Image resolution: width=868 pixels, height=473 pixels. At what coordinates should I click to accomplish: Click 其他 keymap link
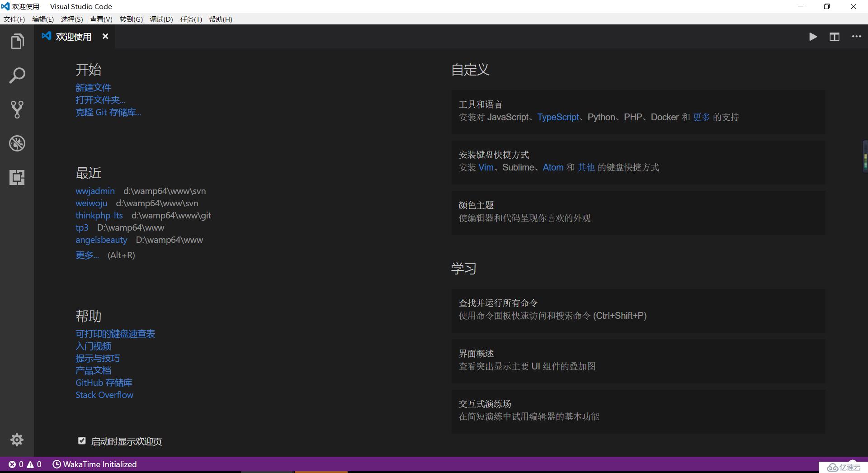point(586,167)
